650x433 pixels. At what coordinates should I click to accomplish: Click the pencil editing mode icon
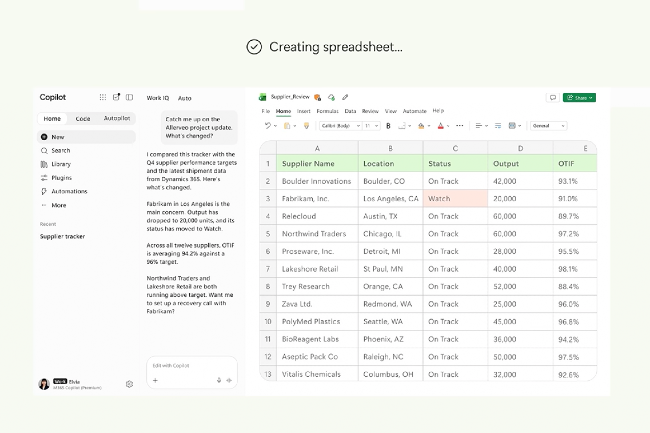pos(345,97)
